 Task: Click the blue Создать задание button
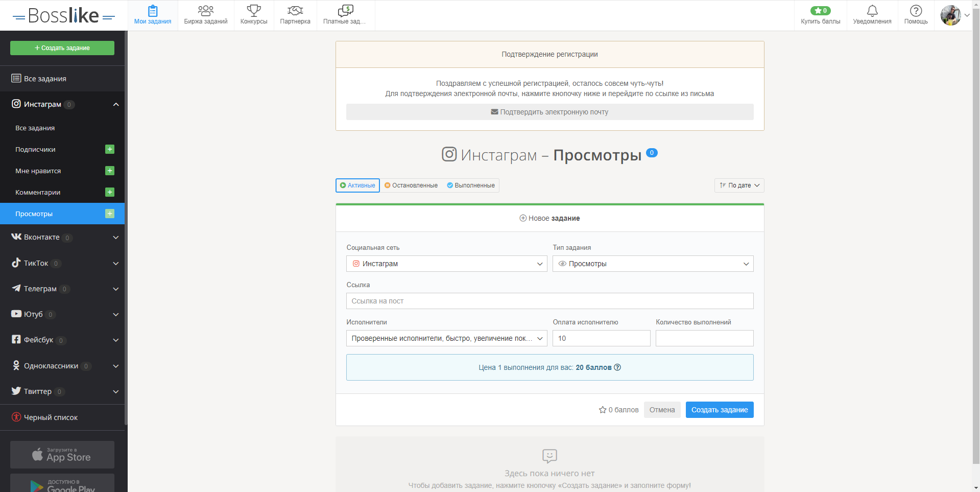720,410
